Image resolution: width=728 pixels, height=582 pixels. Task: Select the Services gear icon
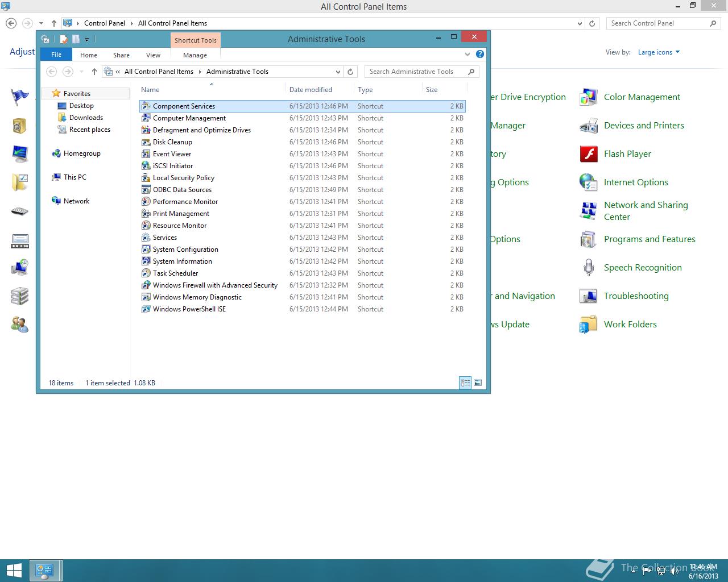tap(146, 238)
